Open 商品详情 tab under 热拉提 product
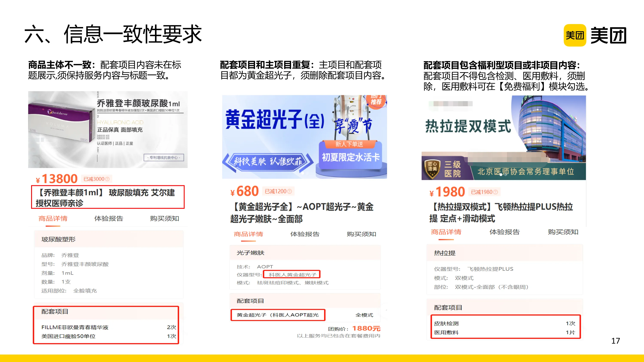This screenshot has height=362, width=644. pos(446,232)
